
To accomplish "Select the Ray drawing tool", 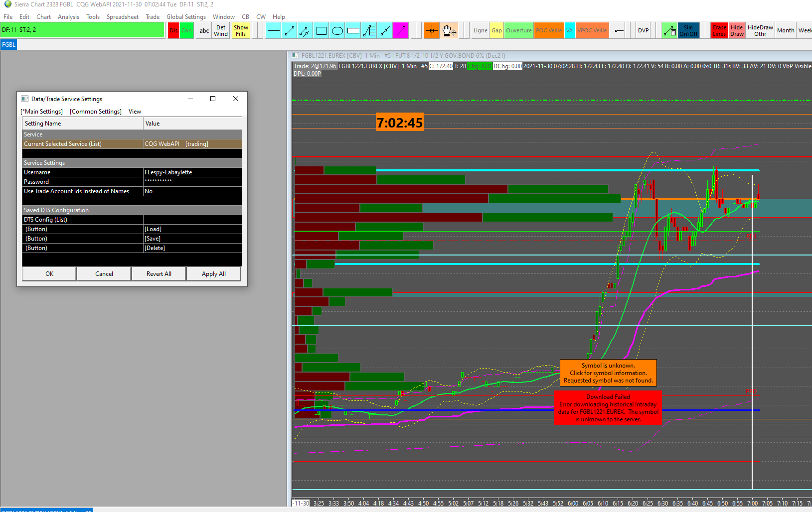I will pos(385,31).
